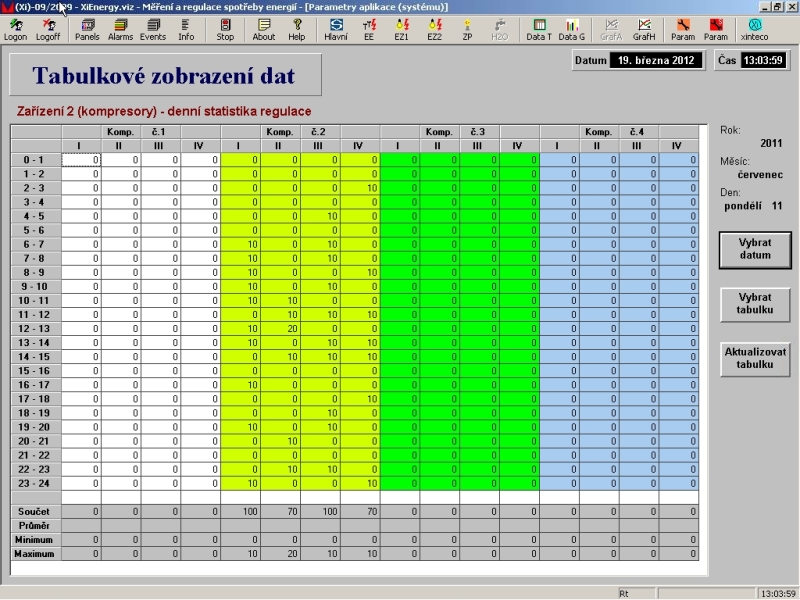Click the Logon toolbar icon
This screenshot has width=800, height=600.
15,30
